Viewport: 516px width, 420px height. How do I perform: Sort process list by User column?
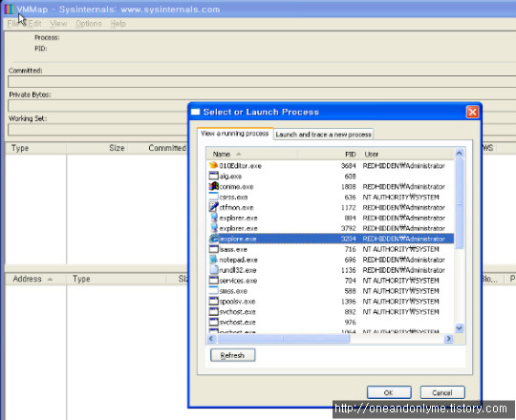click(406, 154)
